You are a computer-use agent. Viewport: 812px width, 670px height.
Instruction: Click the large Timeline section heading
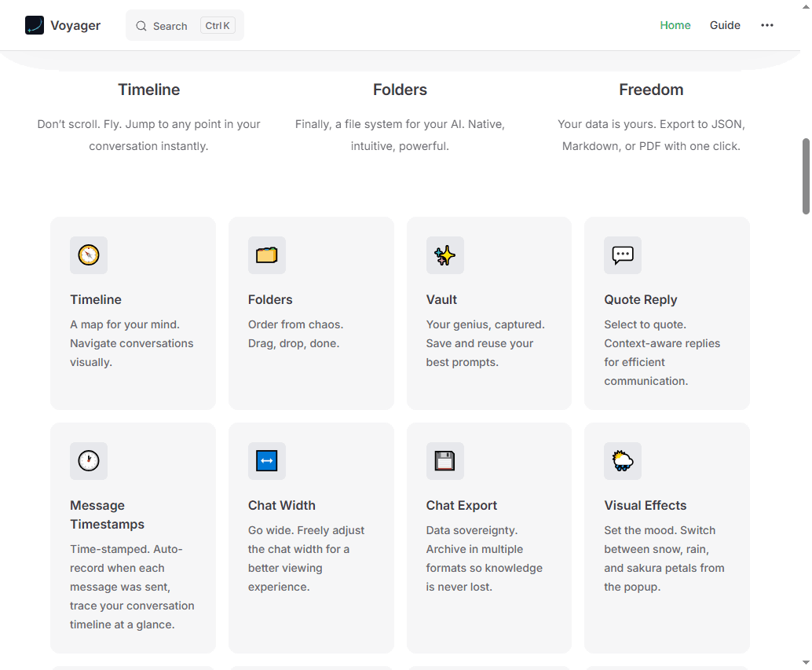pos(148,90)
